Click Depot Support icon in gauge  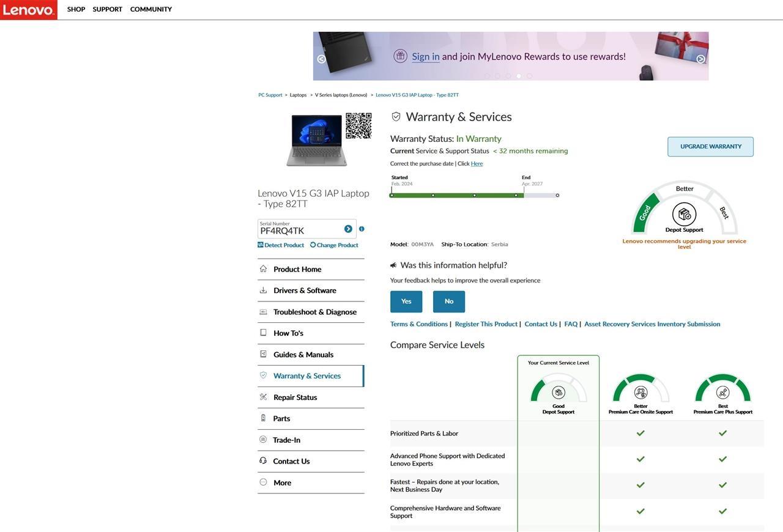[684, 215]
